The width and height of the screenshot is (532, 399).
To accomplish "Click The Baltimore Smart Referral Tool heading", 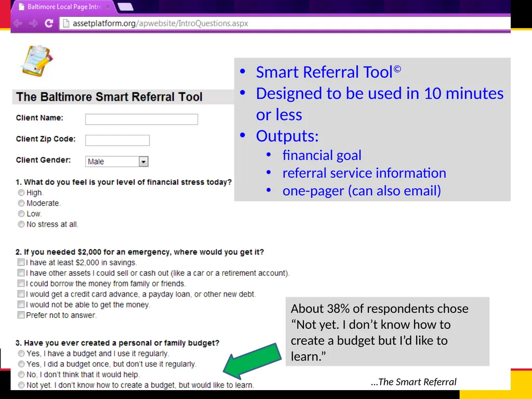I will pos(109,97).
